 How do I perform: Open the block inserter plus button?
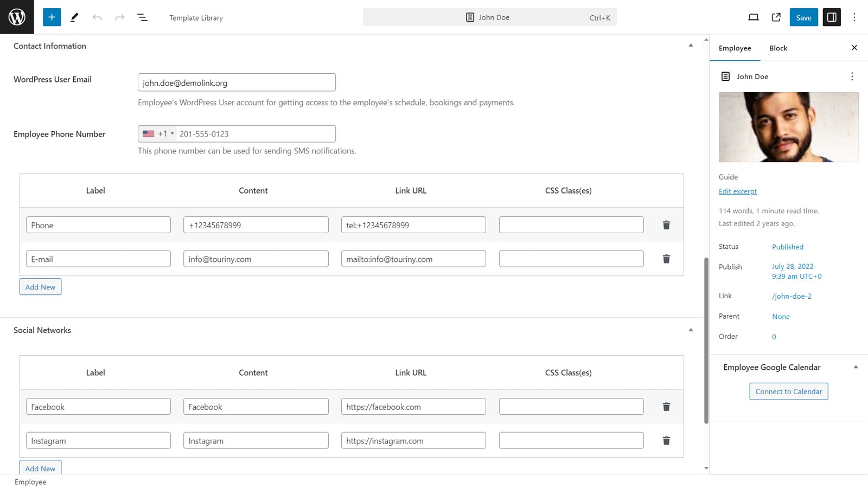click(52, 17)
